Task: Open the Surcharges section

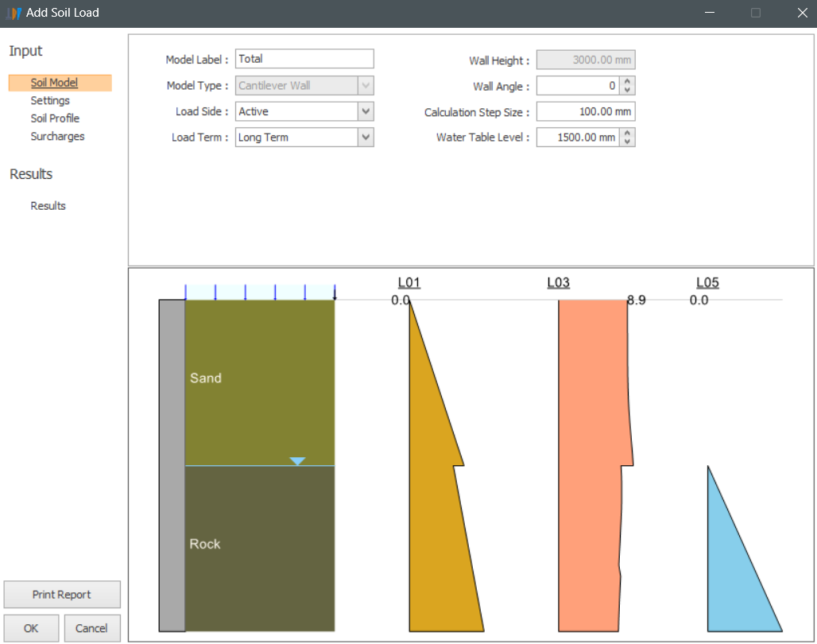Action: coord(57,137)
